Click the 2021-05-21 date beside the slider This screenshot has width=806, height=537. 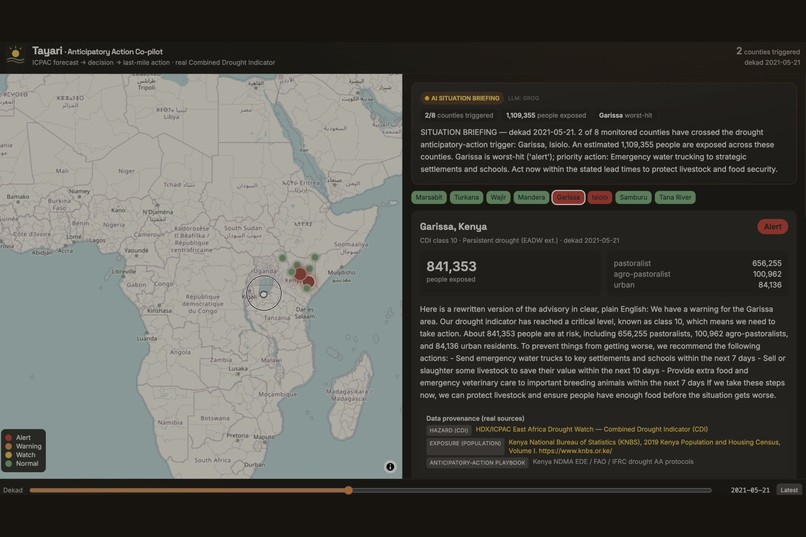click(x=750, y=490)
